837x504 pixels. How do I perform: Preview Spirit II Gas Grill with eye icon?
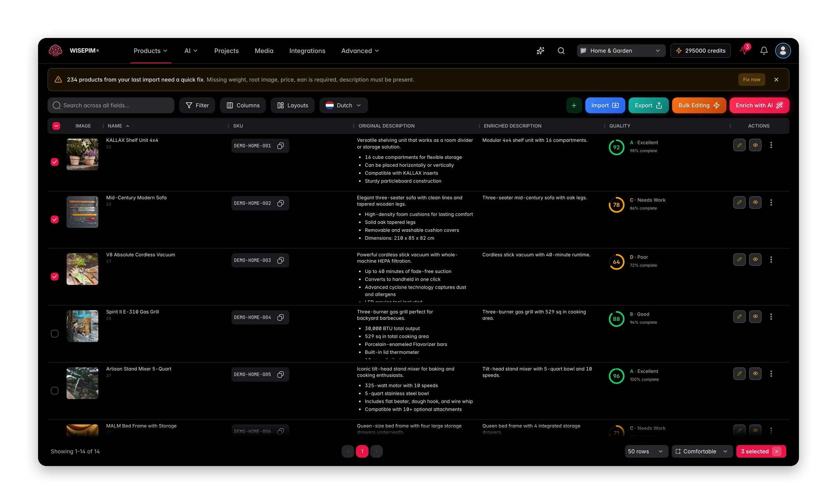coord(755,317)
